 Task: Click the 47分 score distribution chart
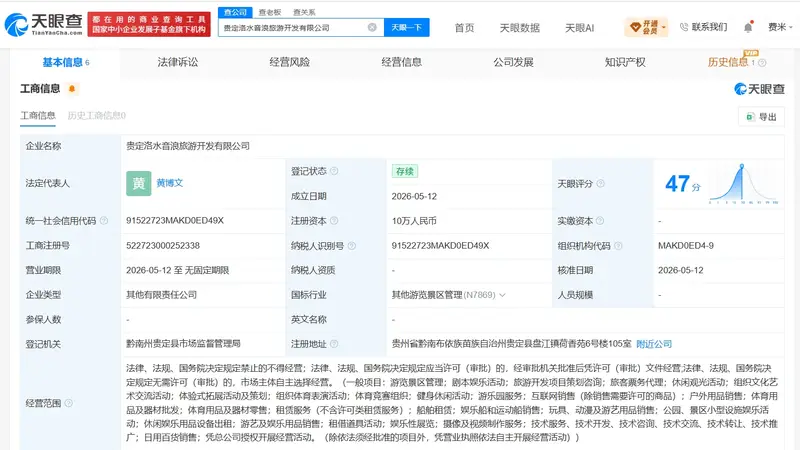[x=743, y=184]
